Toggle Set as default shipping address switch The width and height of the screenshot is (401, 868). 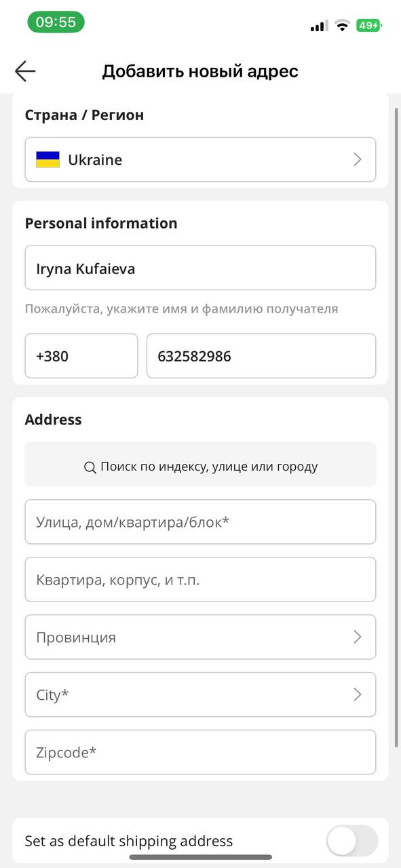(351, 841)
